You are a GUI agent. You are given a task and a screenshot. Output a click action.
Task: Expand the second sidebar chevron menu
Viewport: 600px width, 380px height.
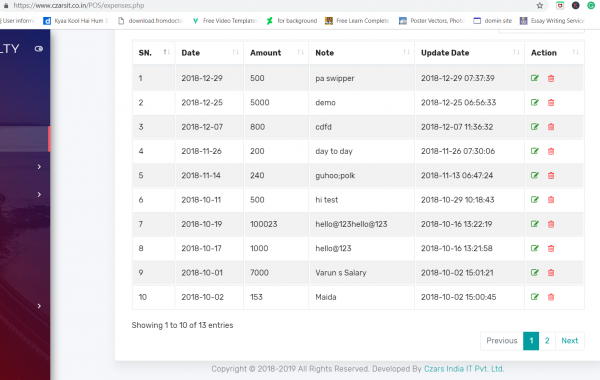(x=39, y=194)
